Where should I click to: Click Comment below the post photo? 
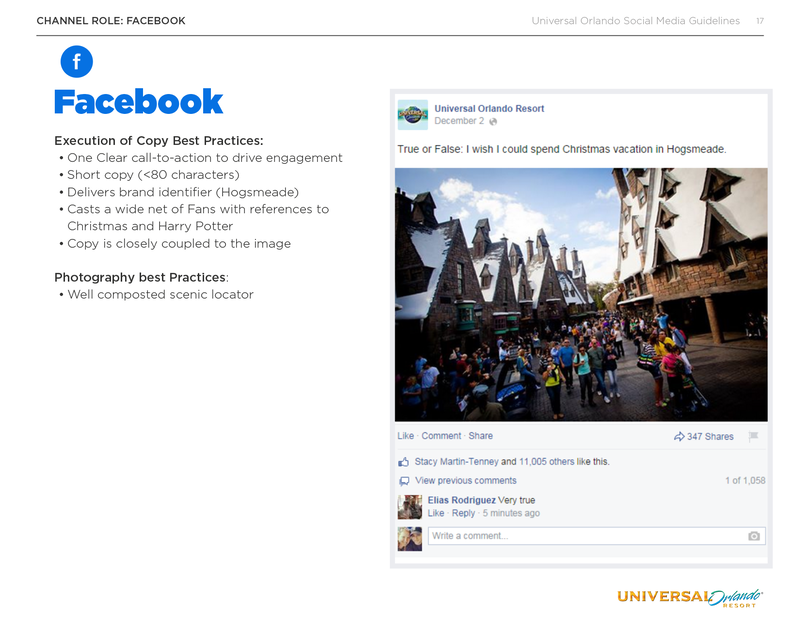tap(441, 436)
